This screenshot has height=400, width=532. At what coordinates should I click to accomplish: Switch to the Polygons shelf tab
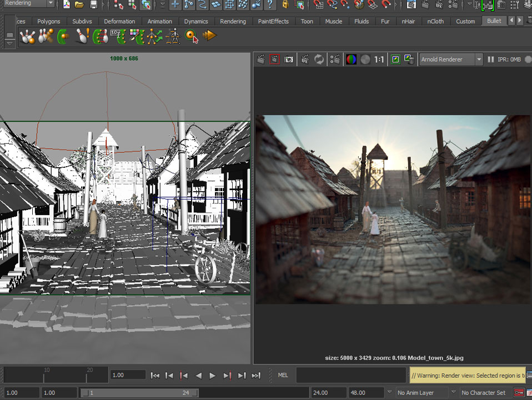[48, 21]
